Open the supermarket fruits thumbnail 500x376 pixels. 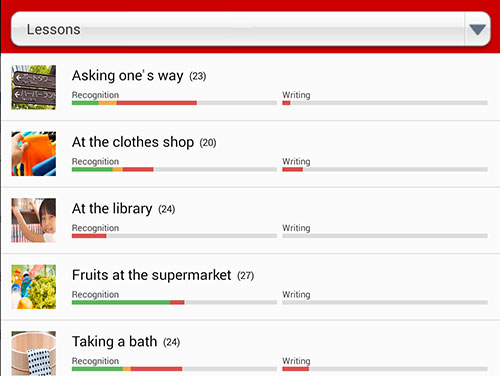34,287
